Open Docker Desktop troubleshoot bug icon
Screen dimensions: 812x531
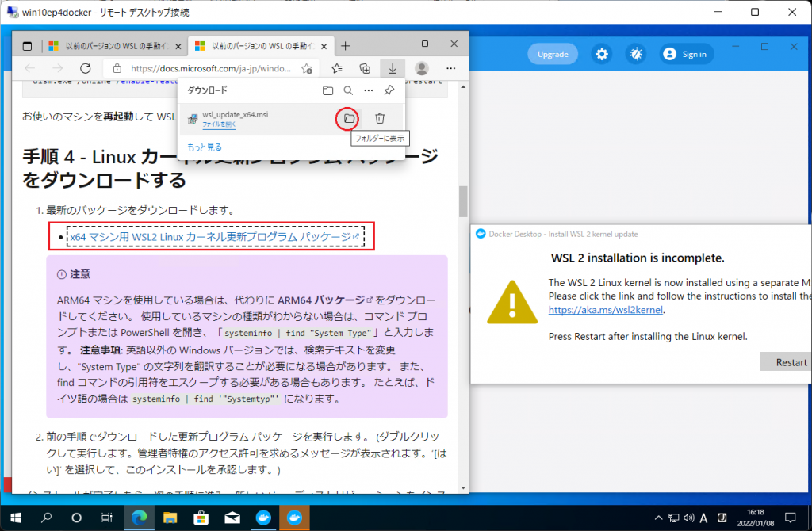point(636,54)
